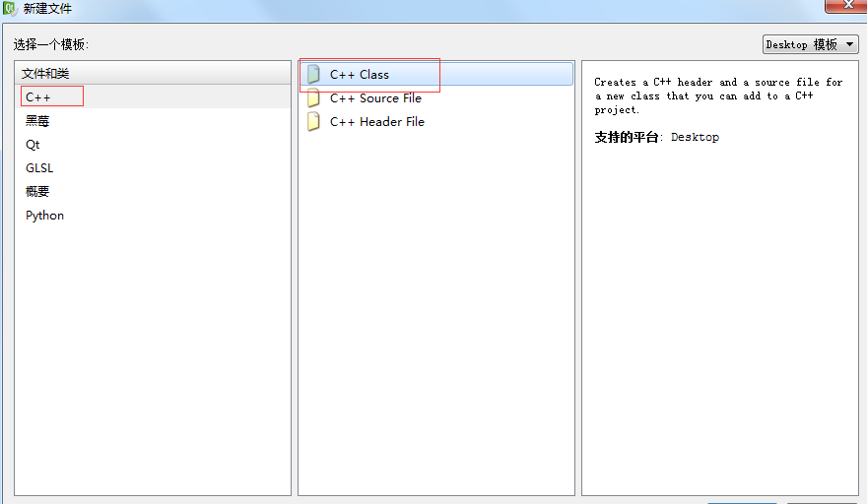Open the Desktop 模板 dropdown
This screenshot has height=504, width=867.
[811, 44]
